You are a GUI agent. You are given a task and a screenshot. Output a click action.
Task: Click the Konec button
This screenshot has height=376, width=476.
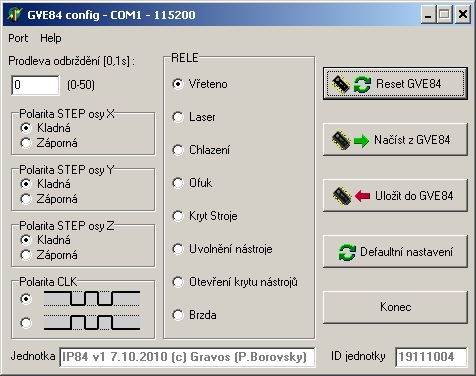point(395,307)
